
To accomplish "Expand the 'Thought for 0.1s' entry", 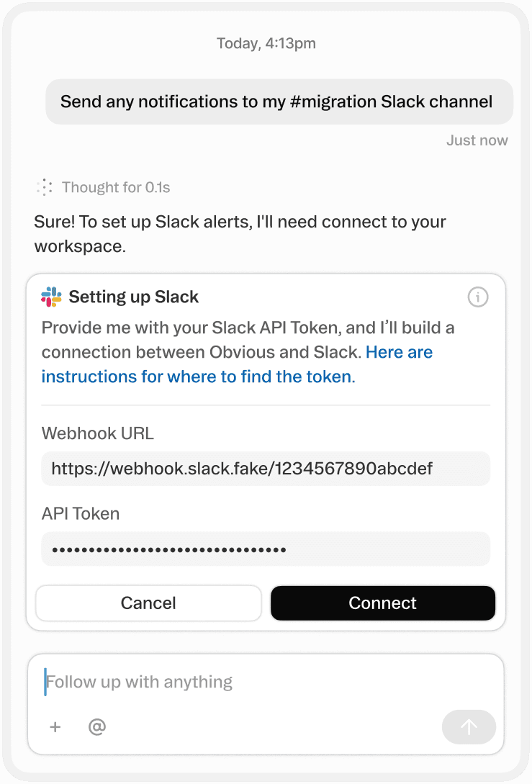I will pyautogui.click(x=116, y=187).
